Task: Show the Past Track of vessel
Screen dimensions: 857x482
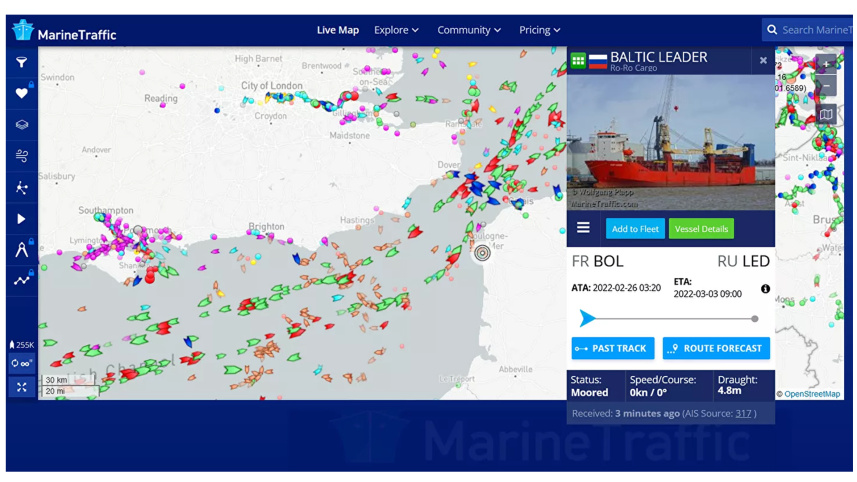Action: [612, 348]
